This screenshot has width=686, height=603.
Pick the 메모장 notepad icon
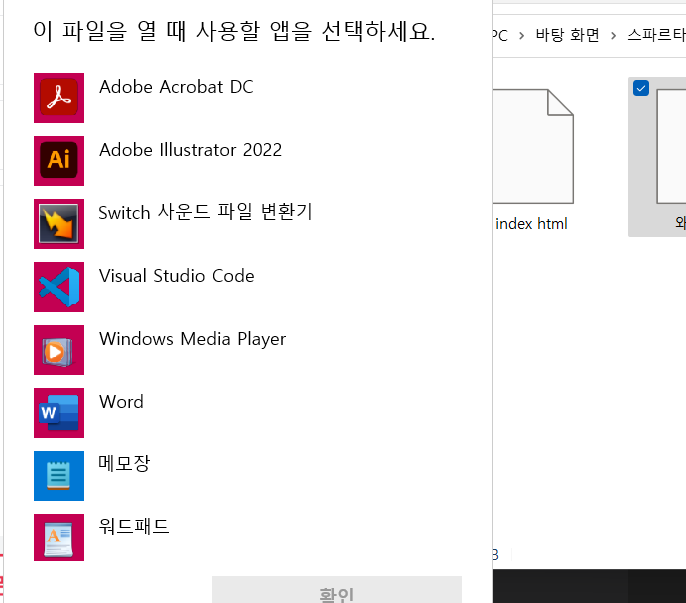[x=59, y=476]
